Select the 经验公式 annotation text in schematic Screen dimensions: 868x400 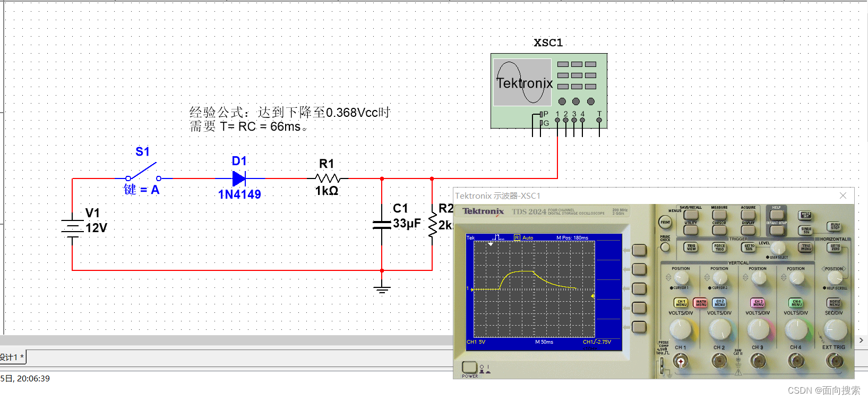click(290, 120)
